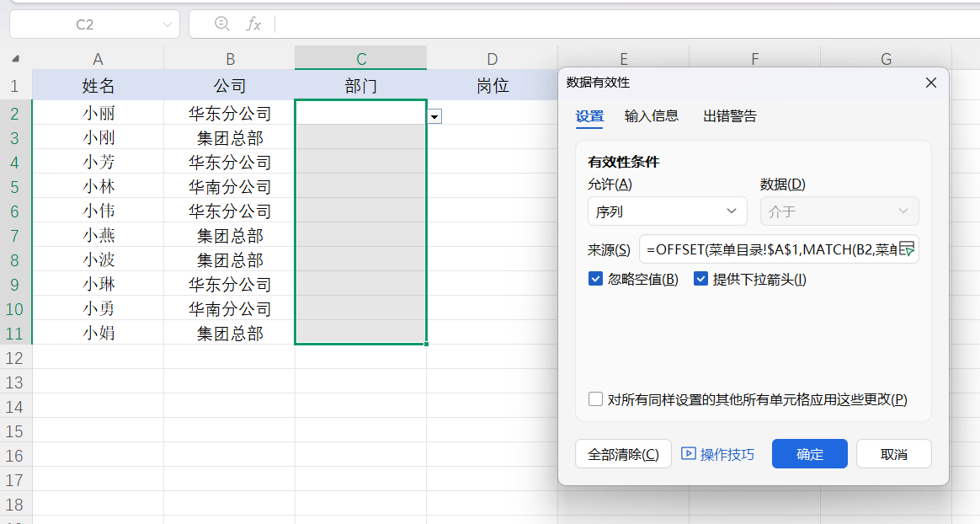The width and height of the screenshot is (980, 524).
Task: Click the fx insert function icon
Action: tap(253, 24)
